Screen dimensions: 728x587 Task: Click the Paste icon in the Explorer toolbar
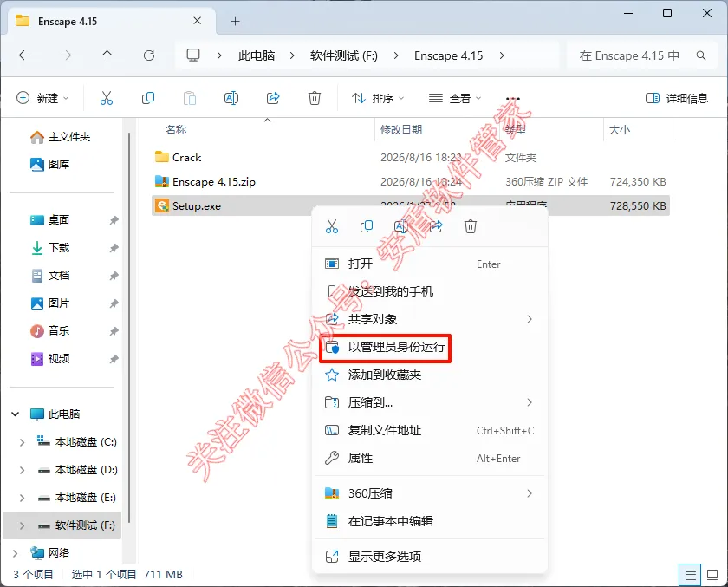190,98
